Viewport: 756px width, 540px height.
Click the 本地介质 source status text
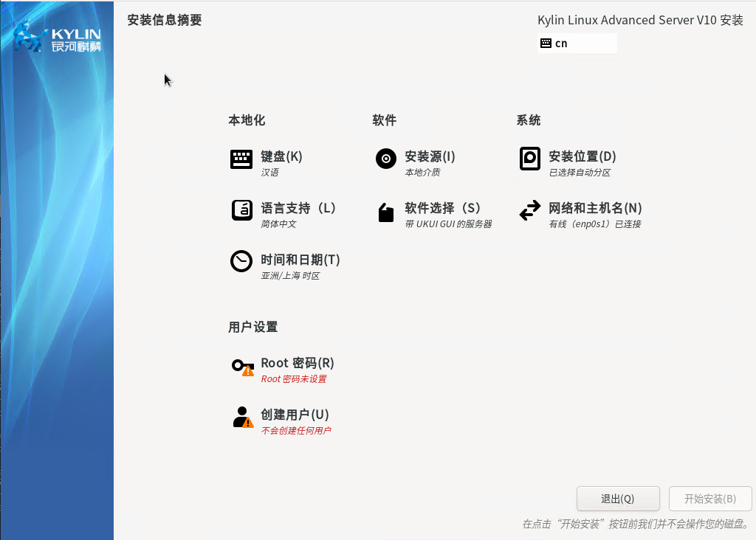click(x=422, y=173)
